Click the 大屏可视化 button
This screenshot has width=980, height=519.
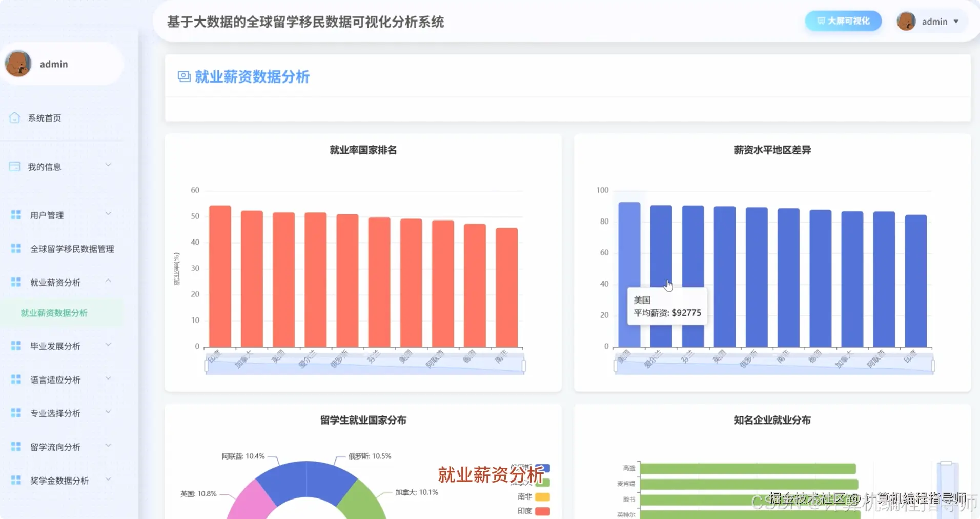tap(843, 21)
